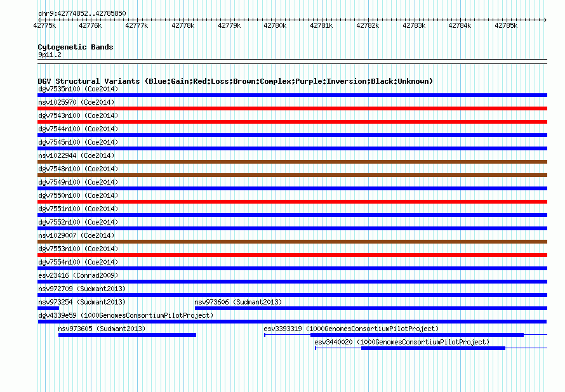Open the dgv7552n100 (Coe2014) label
Image resolution: width=565 pixels, height=392 pixels.
[x=78, y=222]
